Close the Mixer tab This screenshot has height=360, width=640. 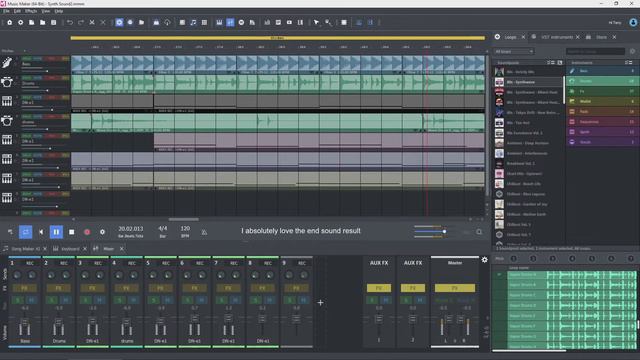click(x=121, y=249)
